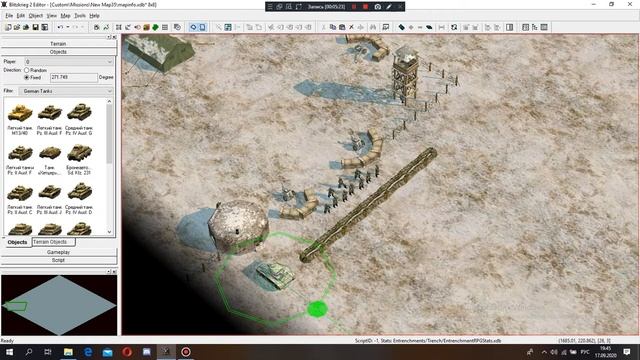This screenshot has width=640, height=360.
Task: Open the Object menu
Action: pos(36,16)
